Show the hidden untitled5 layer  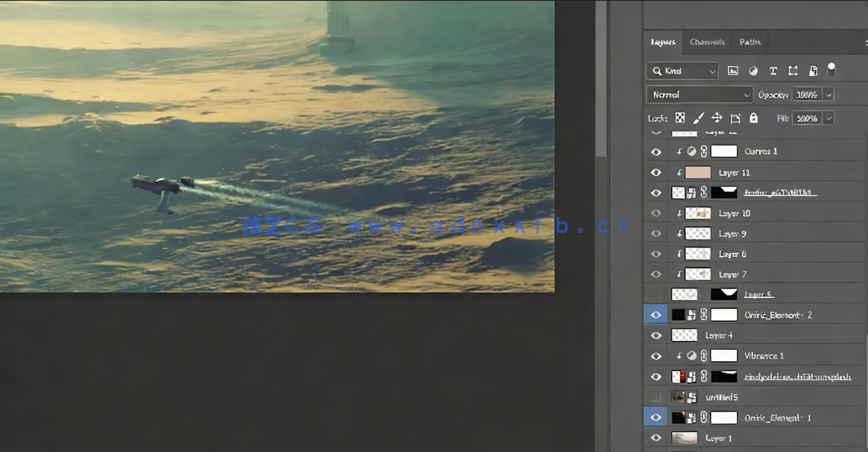[656, 397]
